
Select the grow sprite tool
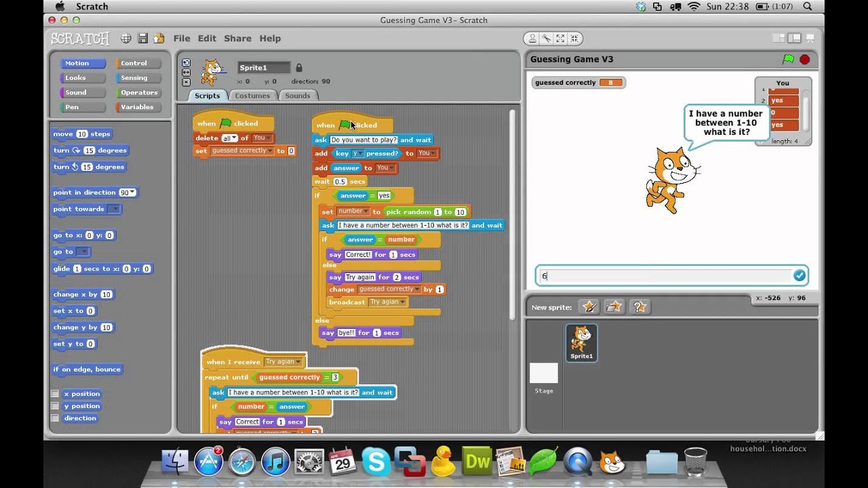tap(560, 39)
